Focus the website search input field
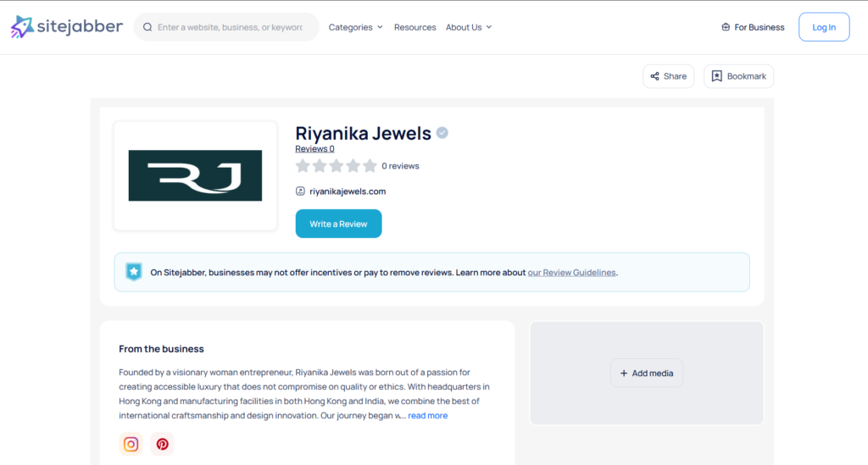868x465 pixels. tap(229, 27)
